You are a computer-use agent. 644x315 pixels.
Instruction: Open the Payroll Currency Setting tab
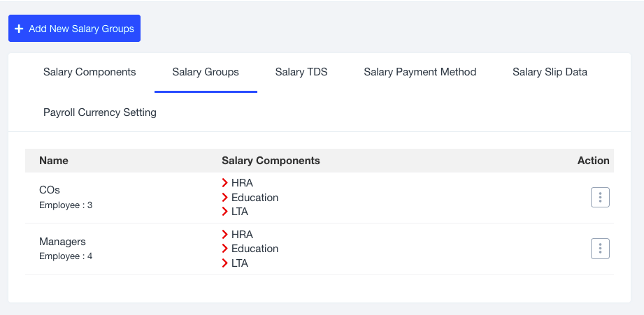pyautogui.click(x=100, y=112)
